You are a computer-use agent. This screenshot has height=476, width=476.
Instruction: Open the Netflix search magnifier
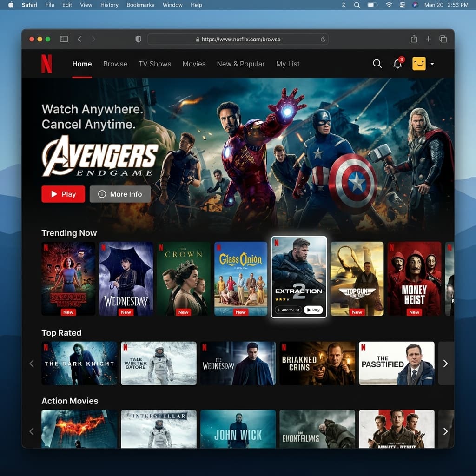[377, 64]
